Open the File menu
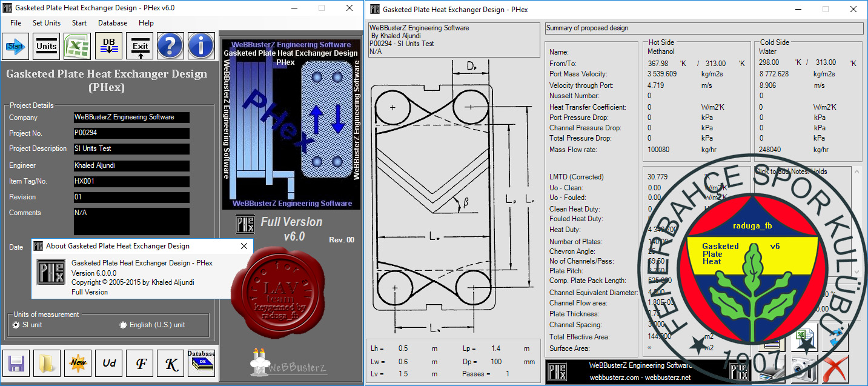 (16, 23)
